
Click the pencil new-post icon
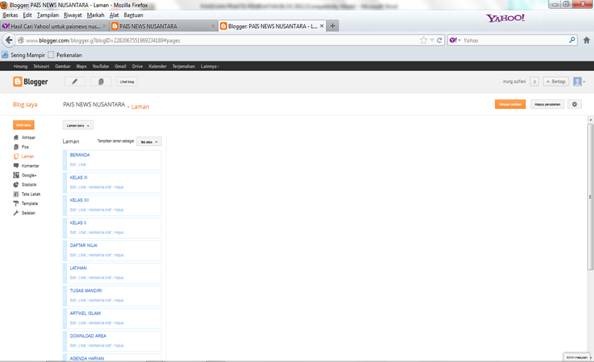click(x=75, y=81)
